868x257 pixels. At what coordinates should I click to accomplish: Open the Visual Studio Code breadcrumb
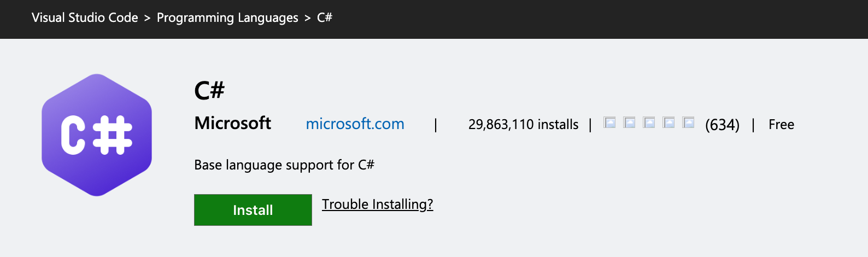click(85, 17)
